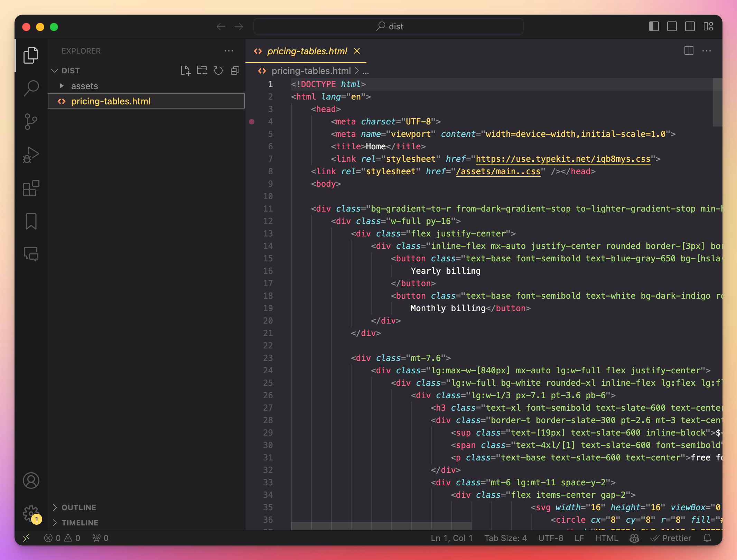Open the HTML language mode selector
Image resolution: width=737 pixels, height=560 pixels.
[606, 538]
